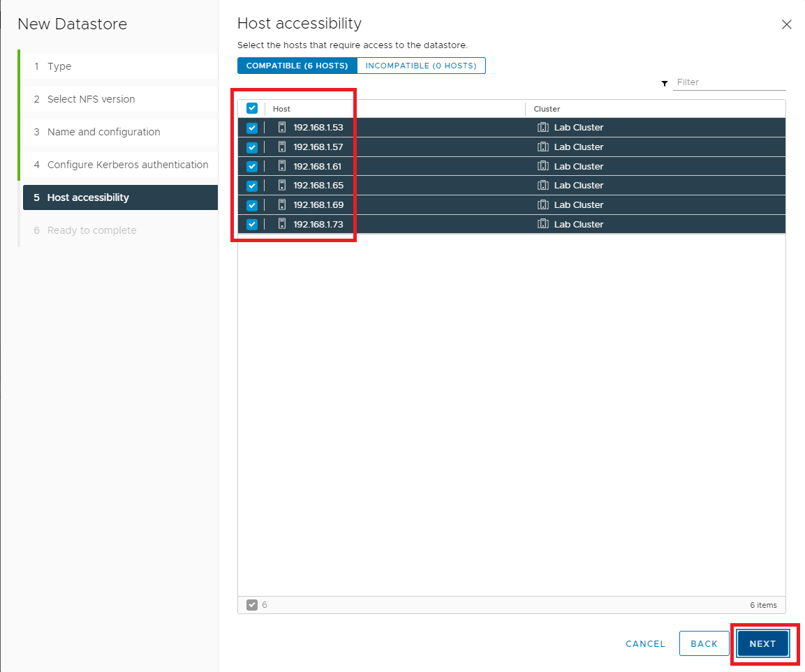Toggle the select-all hosts header checkbox
805x672 pixels.
(x=252, y=108)
